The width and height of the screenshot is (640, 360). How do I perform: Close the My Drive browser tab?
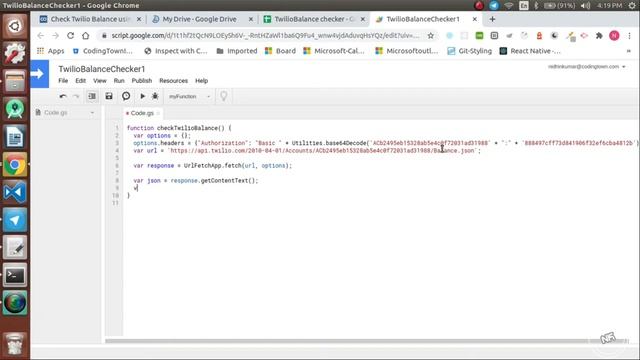coord(251,19)
